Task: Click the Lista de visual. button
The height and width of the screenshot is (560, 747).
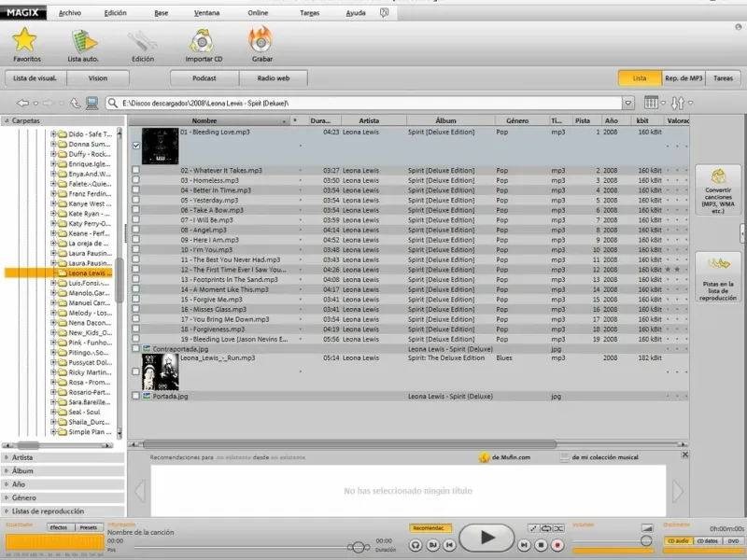Action: pyautogui.click(x=35, y=78)
